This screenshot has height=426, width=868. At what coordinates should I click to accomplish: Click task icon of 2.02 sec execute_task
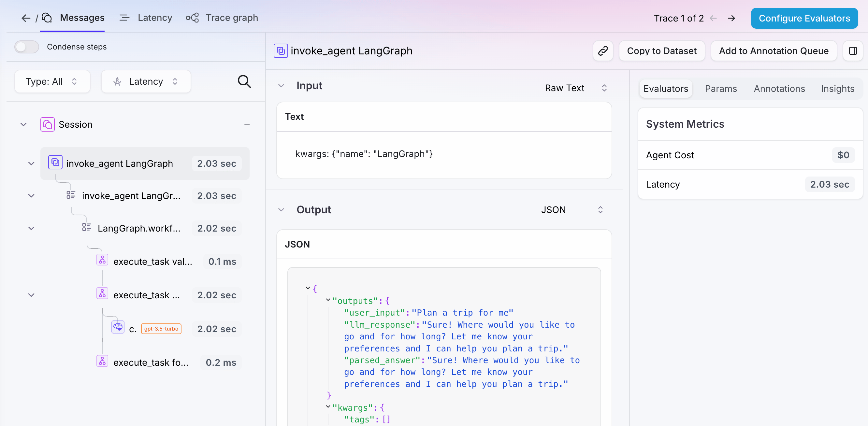point(102,294)
